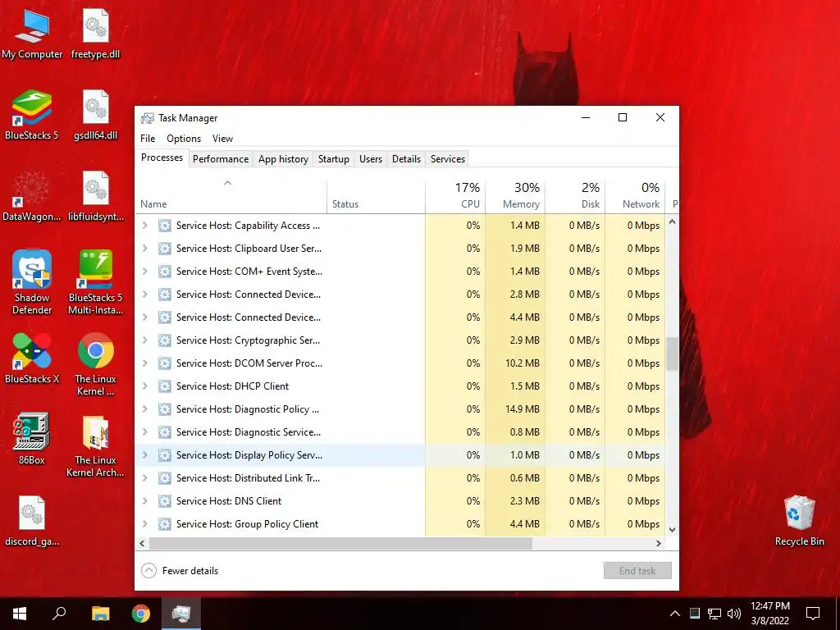Viewport: 840px width, 630px height.
Task: Click the scroll down arrow
Action: (x=673, y=530)
